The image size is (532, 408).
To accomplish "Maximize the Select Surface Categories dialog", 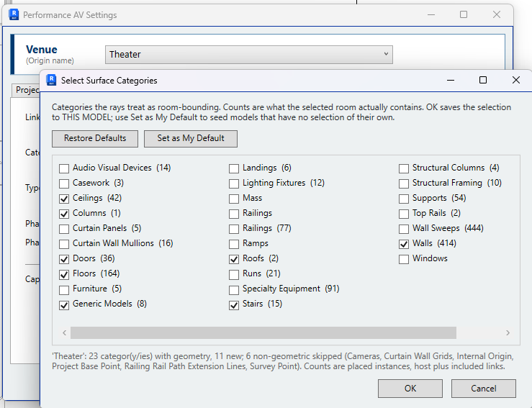I will pos(483,81).
